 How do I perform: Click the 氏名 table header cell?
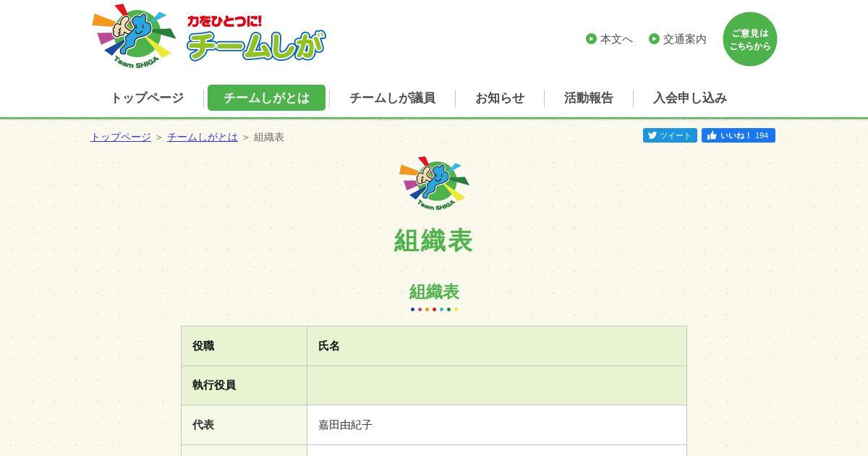point(497,346)
